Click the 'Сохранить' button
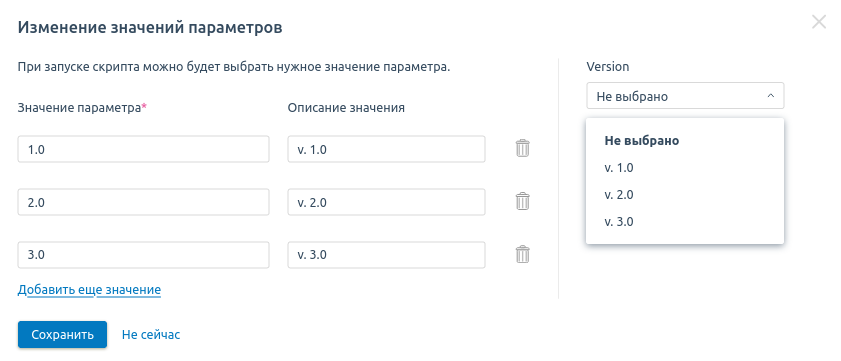Image resolution: width=841 pixels, height=361 pixels. 62,335
